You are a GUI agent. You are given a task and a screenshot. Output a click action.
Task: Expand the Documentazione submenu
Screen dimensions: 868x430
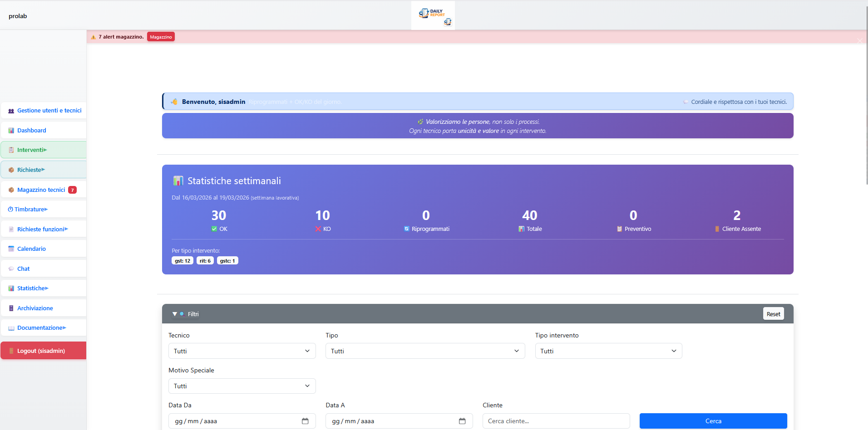(64, 328)
